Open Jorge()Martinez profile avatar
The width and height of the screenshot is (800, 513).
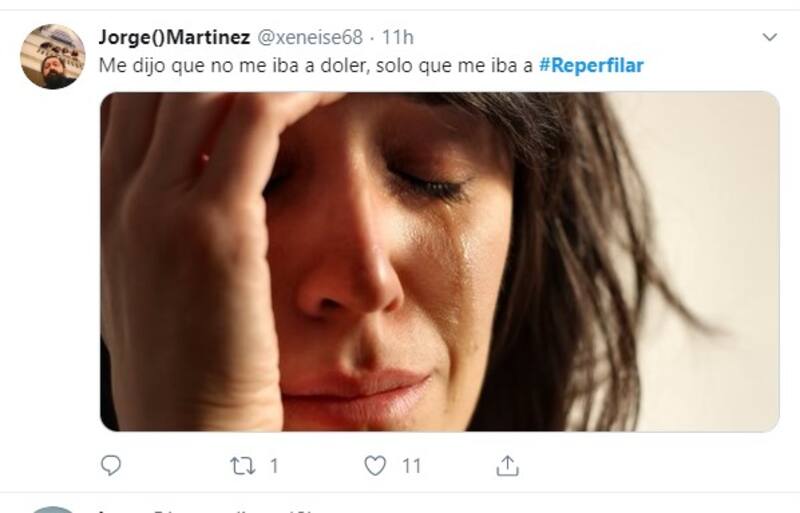52,57
